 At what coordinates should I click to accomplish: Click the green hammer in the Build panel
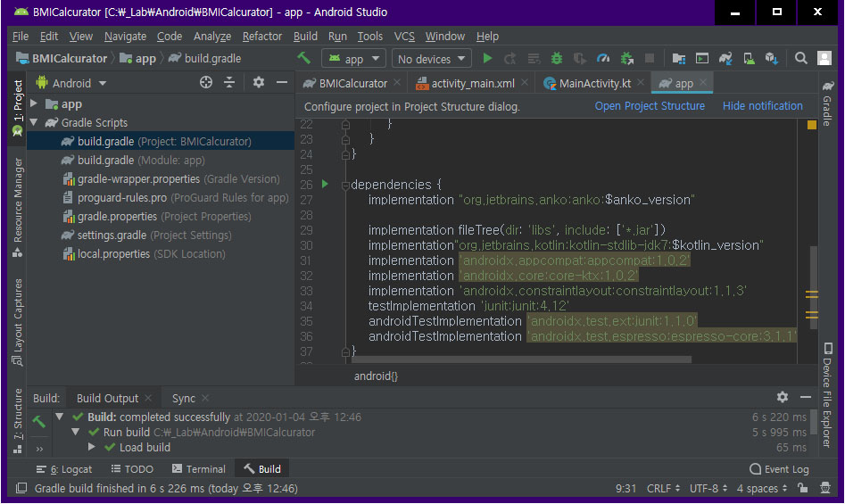pyautogui.click(x=38, y=421)
